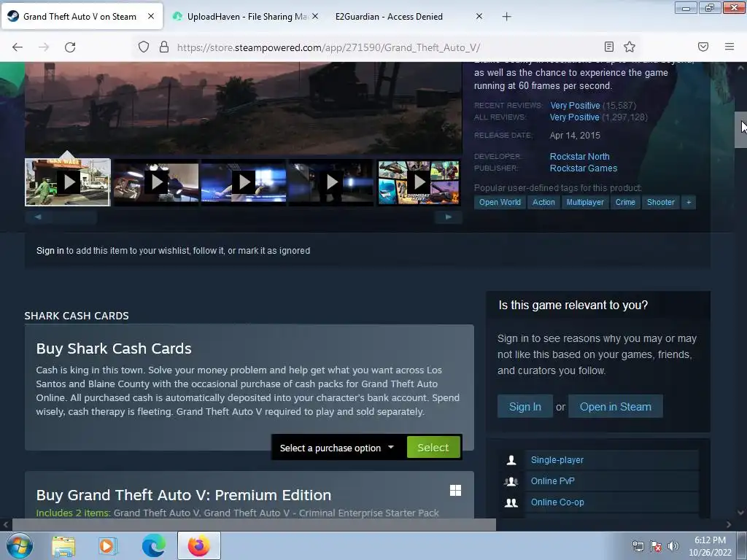
Task: Open Windows Explorer from taskbar
Action: point(63,545)
